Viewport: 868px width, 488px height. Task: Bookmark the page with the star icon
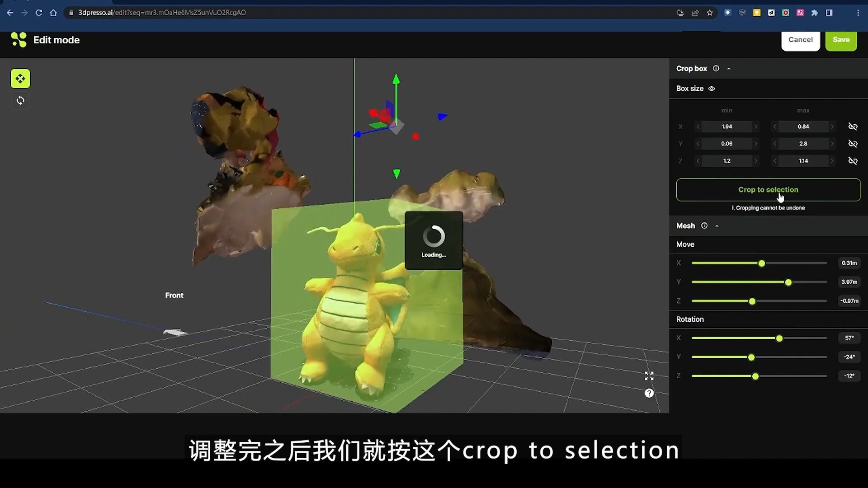click(710, 13)
